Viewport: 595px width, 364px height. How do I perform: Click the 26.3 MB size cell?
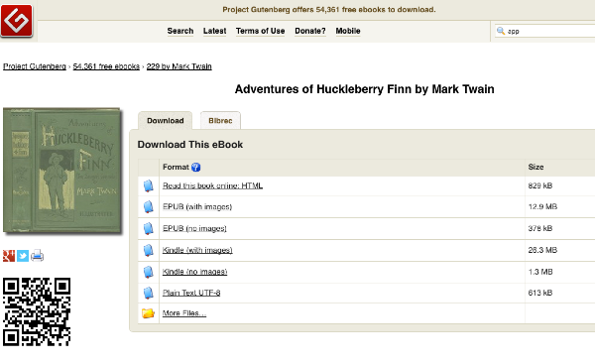[542, 250]
